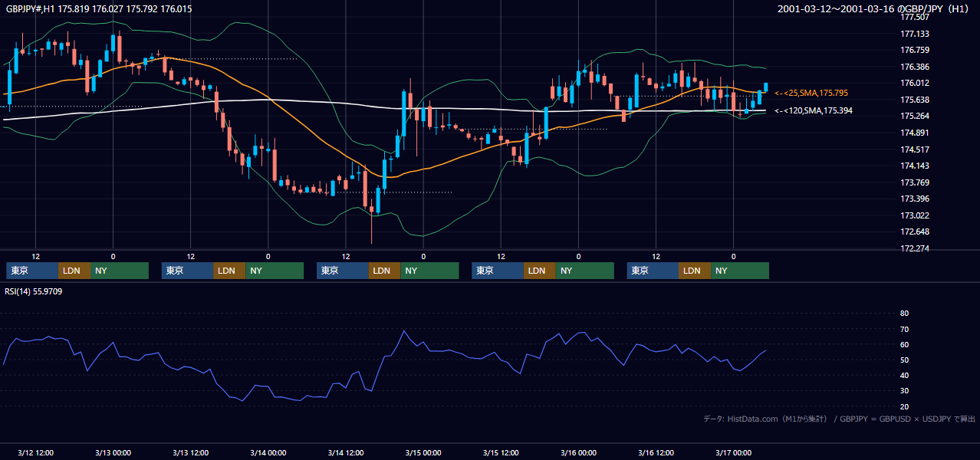The width and height of the screenshot is (980, 460).
Task: Select the 3/12 12:00 time axis label
Action: tap(35, 452)
